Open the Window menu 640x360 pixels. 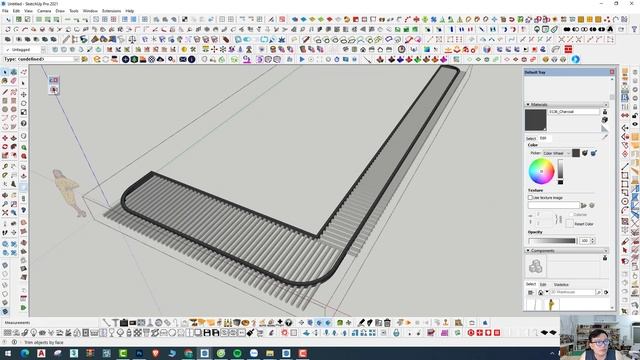pos(90,11)
